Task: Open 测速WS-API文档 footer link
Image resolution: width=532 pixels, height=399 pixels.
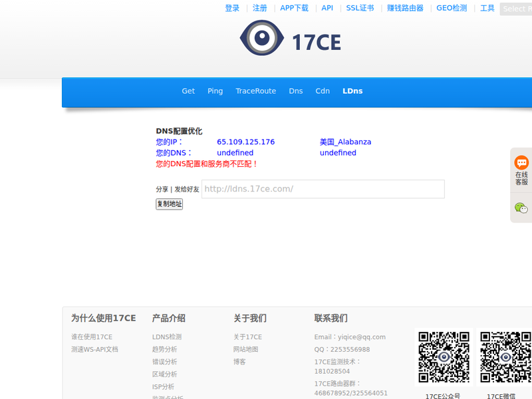Action: (x=94, y=349)
